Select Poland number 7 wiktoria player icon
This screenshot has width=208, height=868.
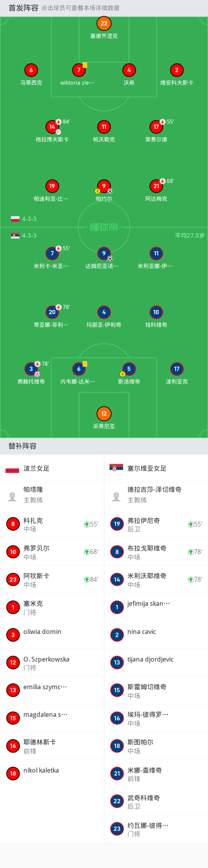(79, 70)
